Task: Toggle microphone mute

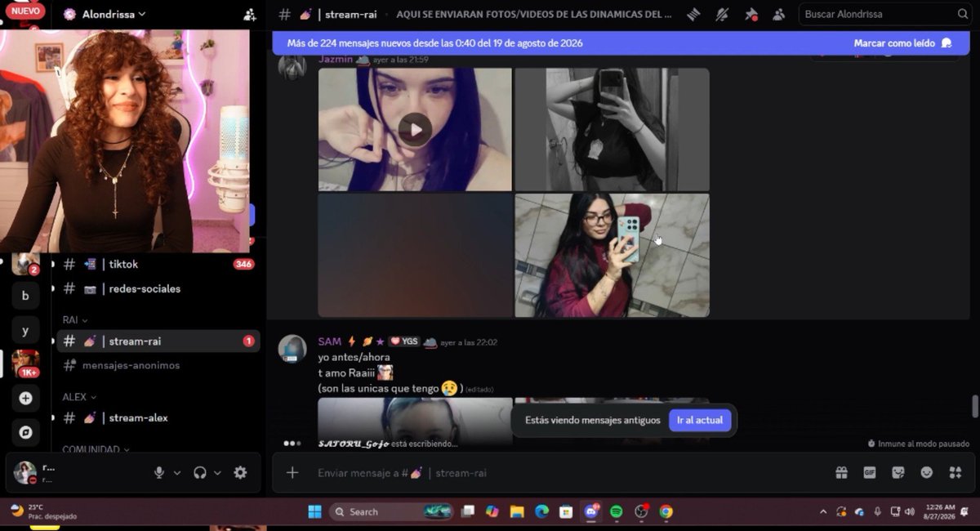Action: [x=159, y=472]
